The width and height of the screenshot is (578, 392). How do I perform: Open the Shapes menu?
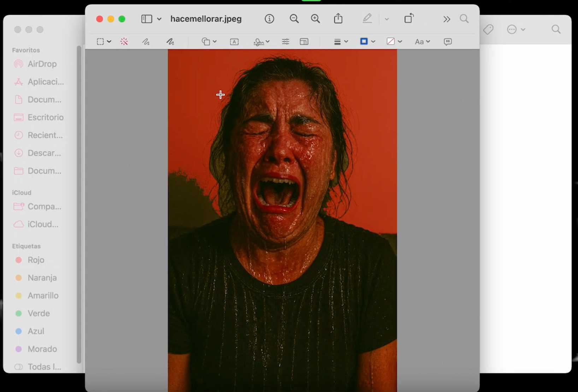209,42
